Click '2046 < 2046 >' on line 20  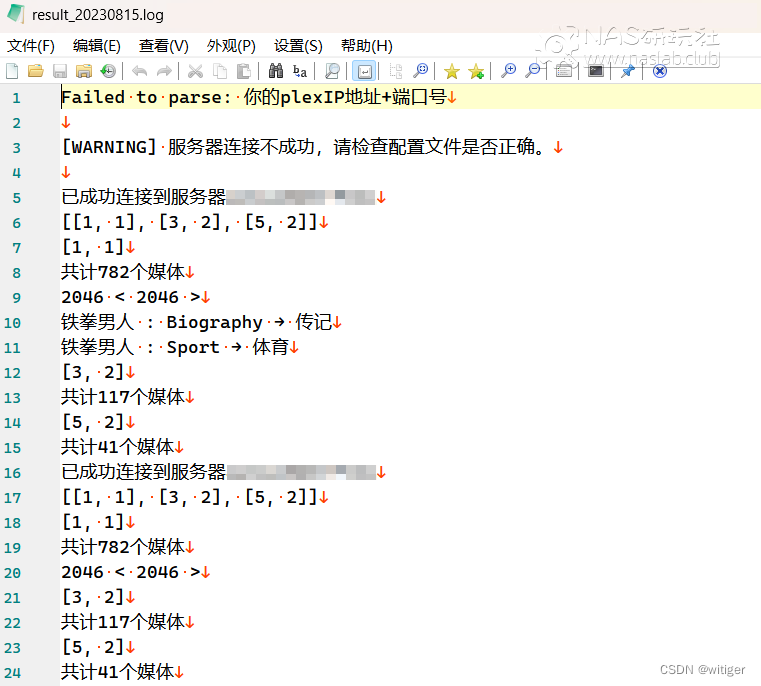pos(131,572)
